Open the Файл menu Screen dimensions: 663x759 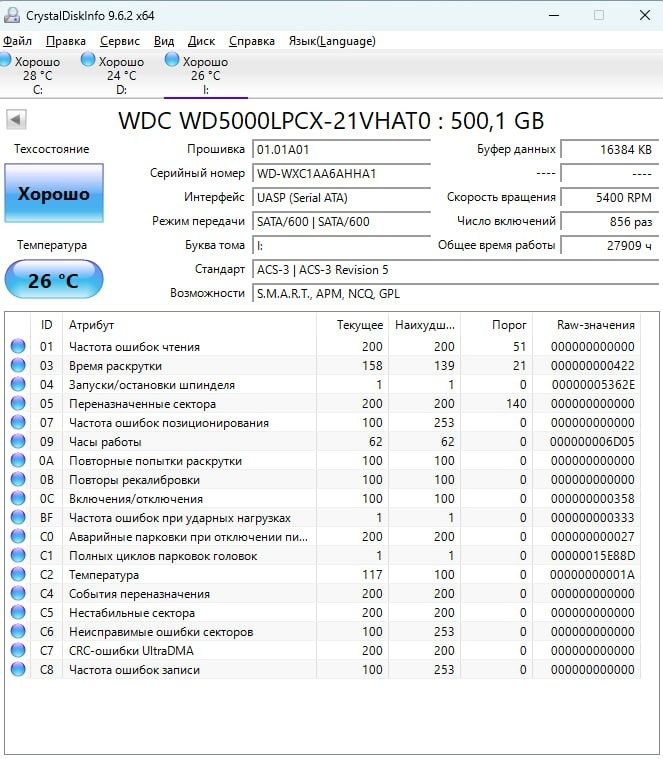(x=17, y=41)
